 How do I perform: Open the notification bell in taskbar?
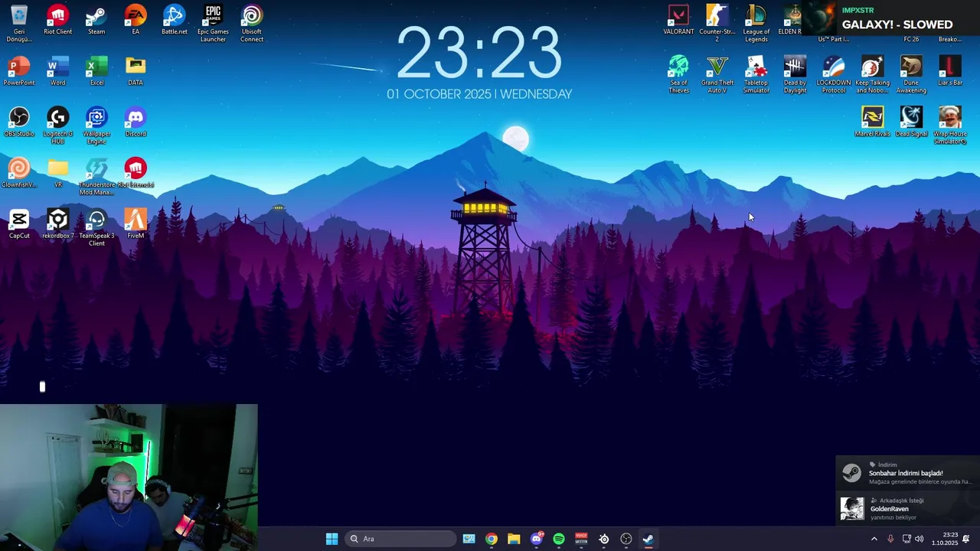point(966,539)
